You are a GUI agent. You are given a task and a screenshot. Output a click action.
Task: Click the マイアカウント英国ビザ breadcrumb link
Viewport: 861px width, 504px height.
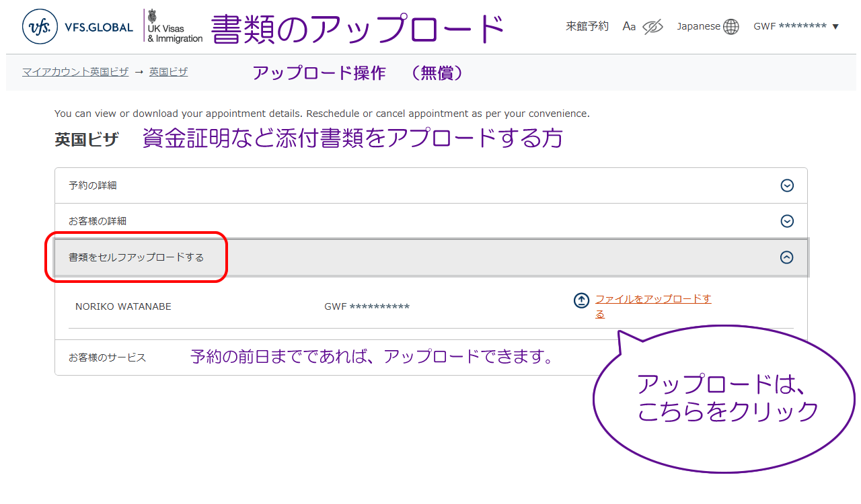point(75,72)
